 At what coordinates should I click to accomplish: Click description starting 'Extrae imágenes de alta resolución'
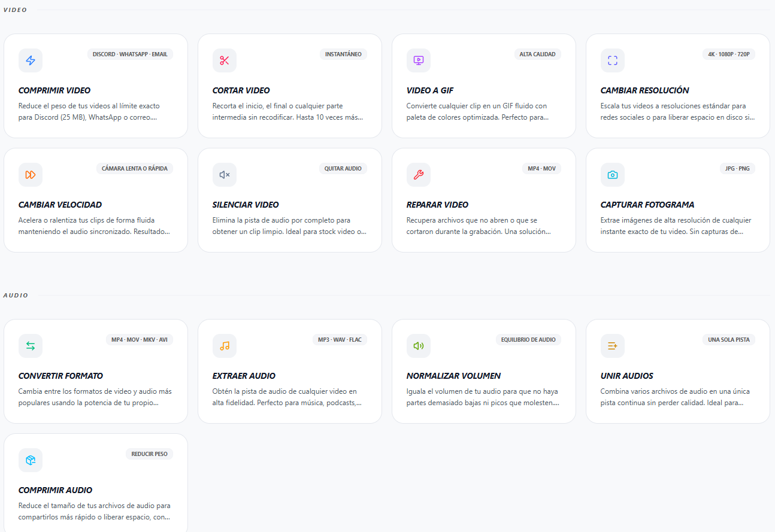tap(676, 226)
